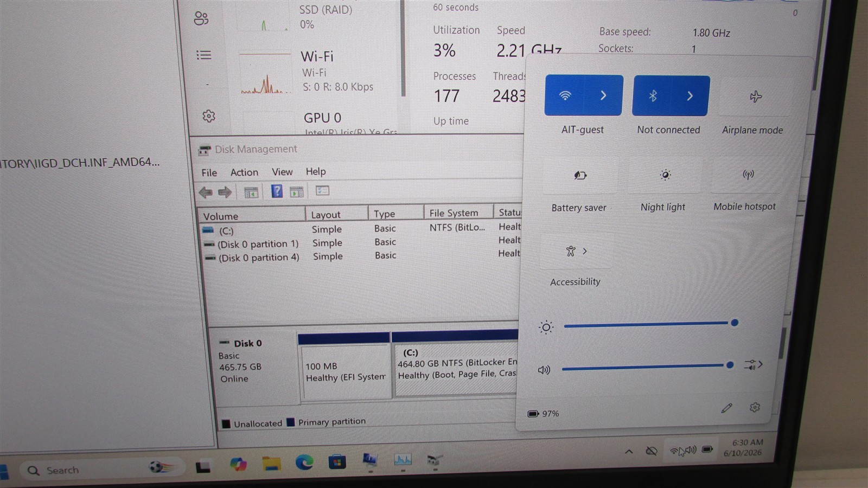Click the brightness slider handle
The width and height of the screenshot is (868, 488).
tap(735, 323)
